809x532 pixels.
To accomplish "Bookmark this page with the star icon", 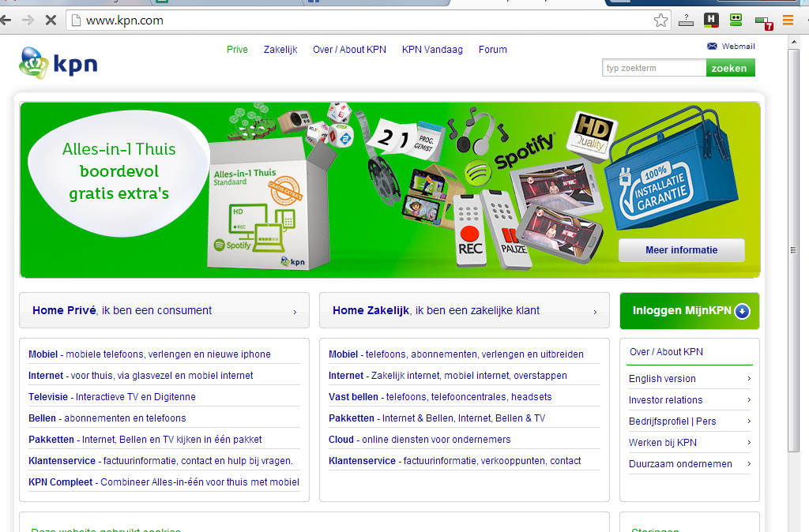I will (660, 21).
